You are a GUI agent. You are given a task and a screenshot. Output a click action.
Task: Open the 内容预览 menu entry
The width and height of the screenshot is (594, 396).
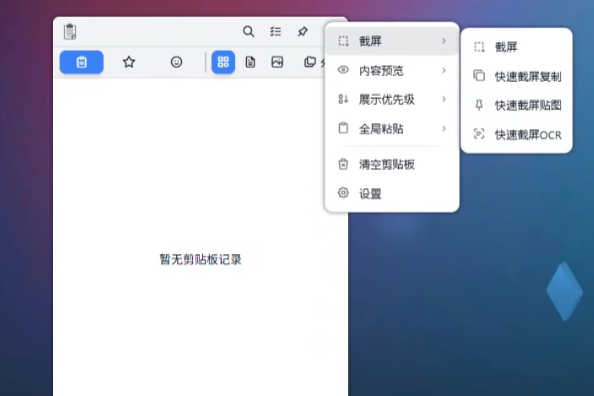tap(392, 70)
